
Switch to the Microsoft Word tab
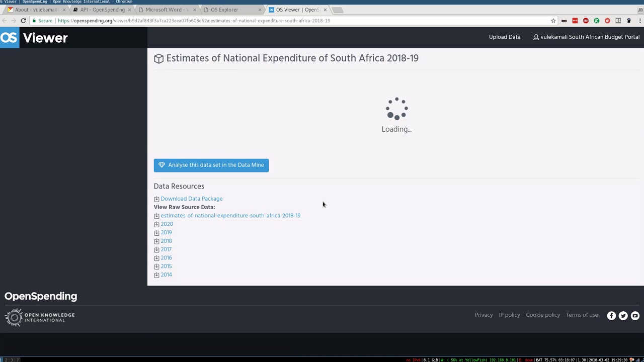coord(168,10)
